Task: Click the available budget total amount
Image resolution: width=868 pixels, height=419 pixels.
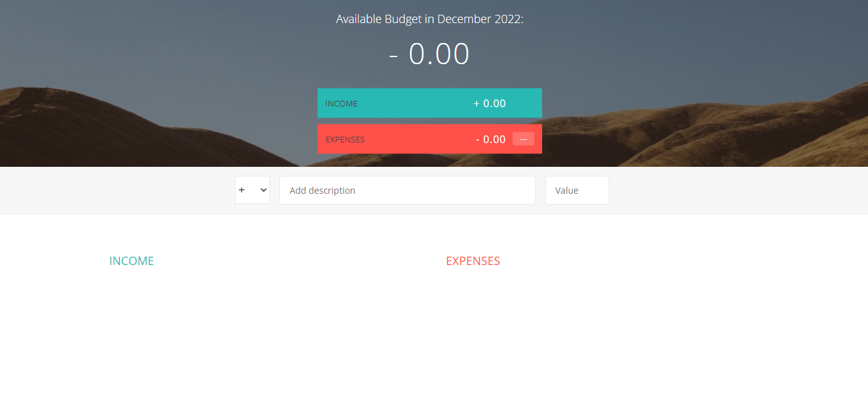Action: pyautogui.click(x=430, y=54)
